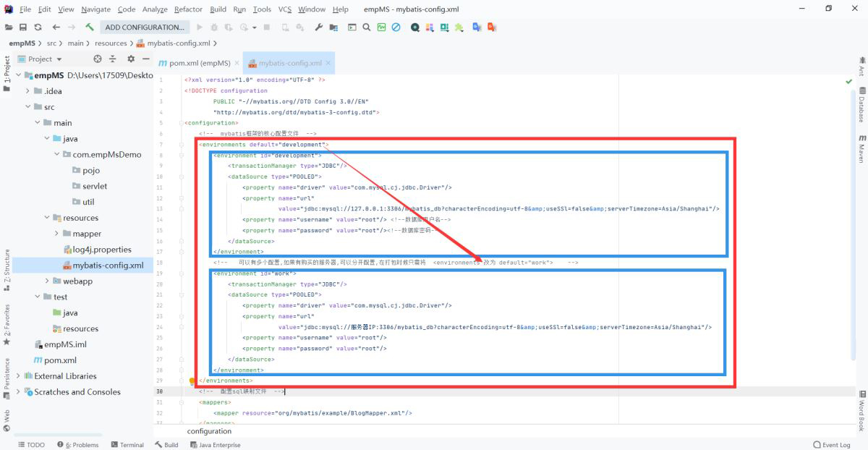Open the Terminal tool window button
The width and height of the screenshot is (868, 450).
(x=127, y=445)
